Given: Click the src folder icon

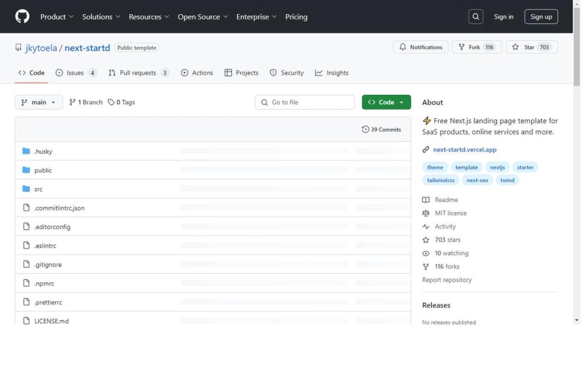Looking at the screenshot, I should click(x=26, y=188).
